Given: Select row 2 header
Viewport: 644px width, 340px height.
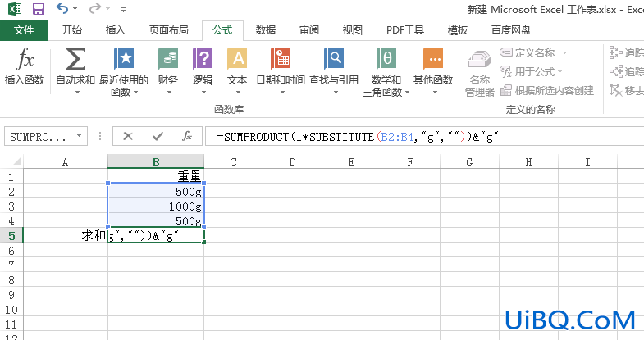Looking at the screenshot, I should (x=11, y=192).
